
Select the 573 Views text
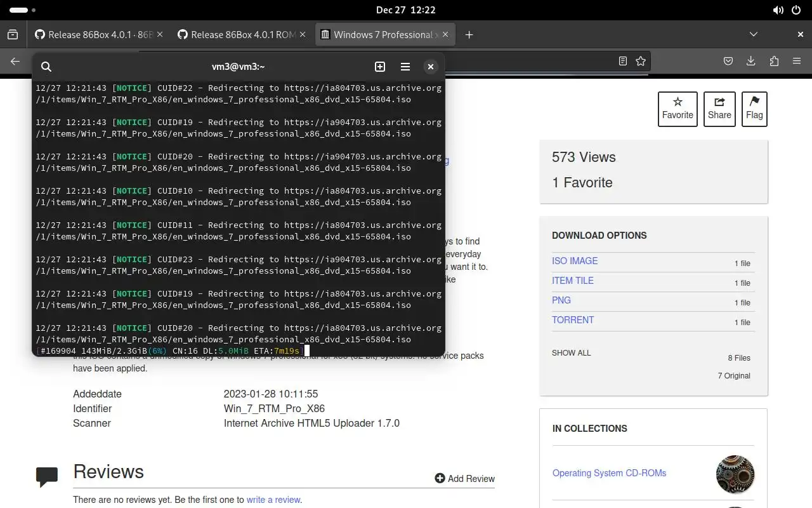click(584, 157)
